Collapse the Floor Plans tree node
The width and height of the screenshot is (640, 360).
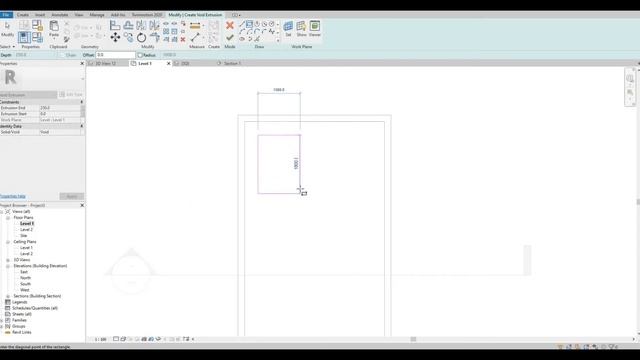pyautogui.click(x=8, y=218)
